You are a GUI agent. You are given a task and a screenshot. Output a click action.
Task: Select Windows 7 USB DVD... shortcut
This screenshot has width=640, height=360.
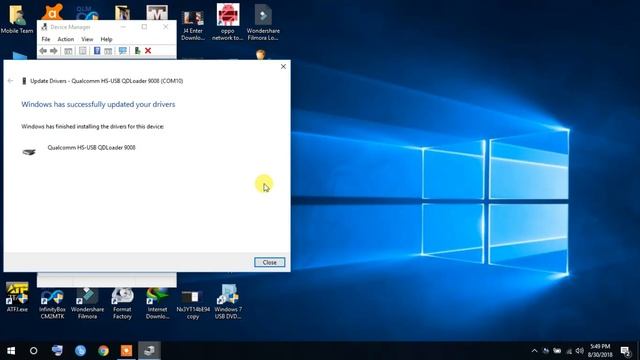coord(228,302)
